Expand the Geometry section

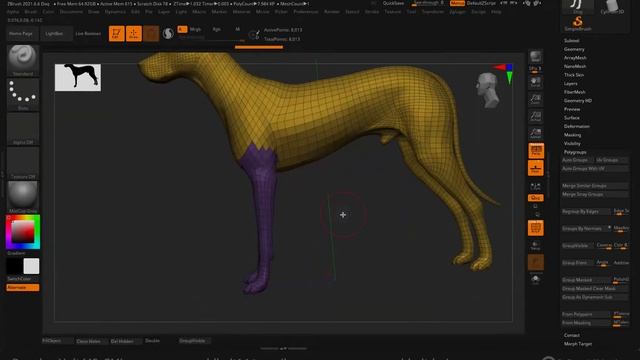click(574, 49)
